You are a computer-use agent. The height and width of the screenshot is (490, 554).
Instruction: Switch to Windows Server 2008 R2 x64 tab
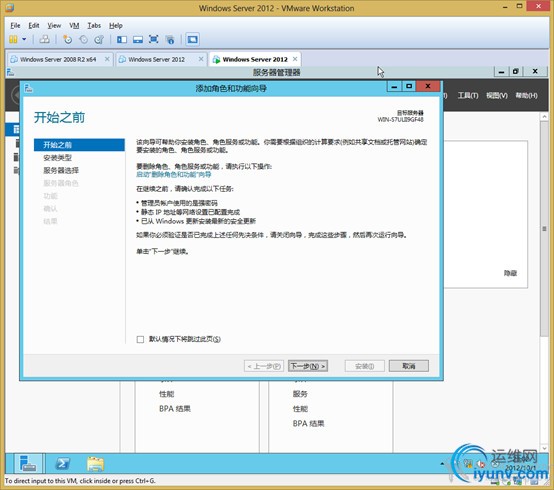pos(58,59)
